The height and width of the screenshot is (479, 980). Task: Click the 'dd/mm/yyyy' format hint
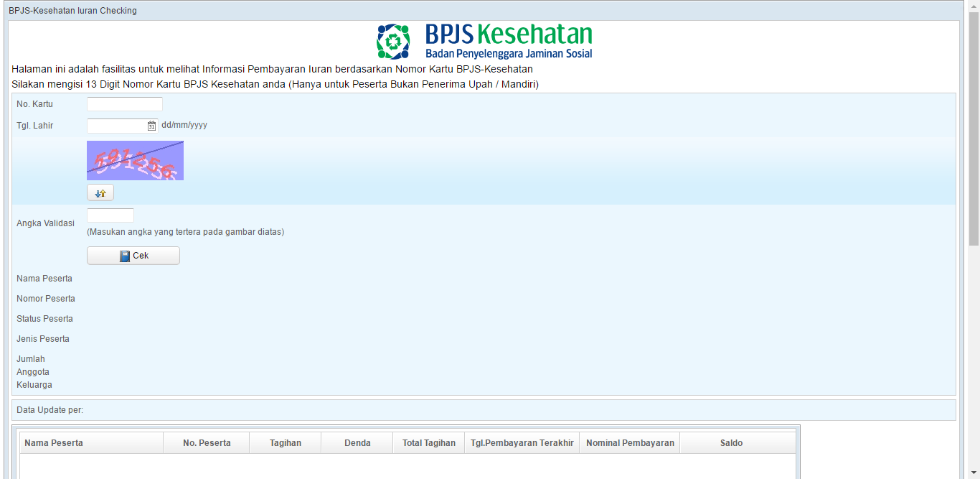tap(184, 125)
